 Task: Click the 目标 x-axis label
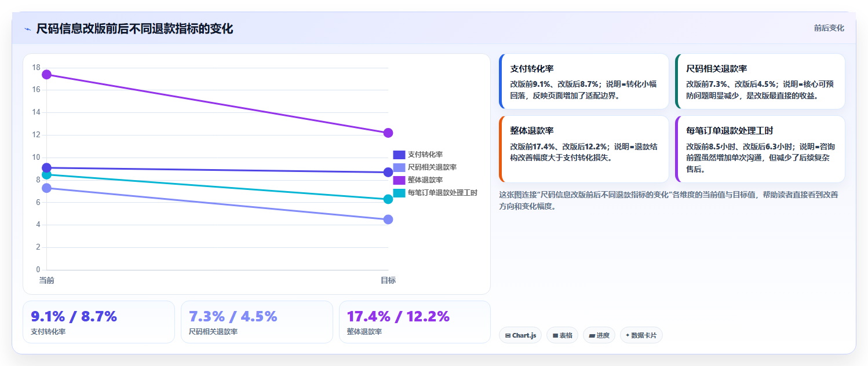coord(388,280)
